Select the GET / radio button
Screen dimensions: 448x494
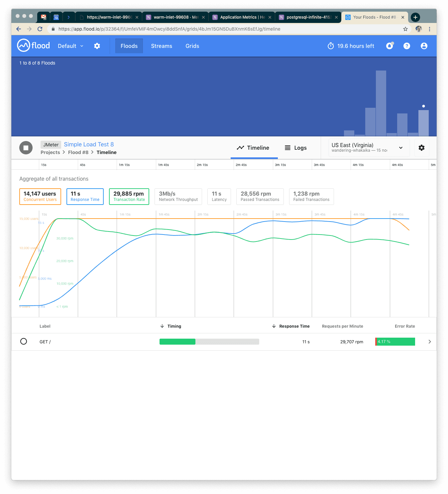pyautogui.click(x=24, y=341)
